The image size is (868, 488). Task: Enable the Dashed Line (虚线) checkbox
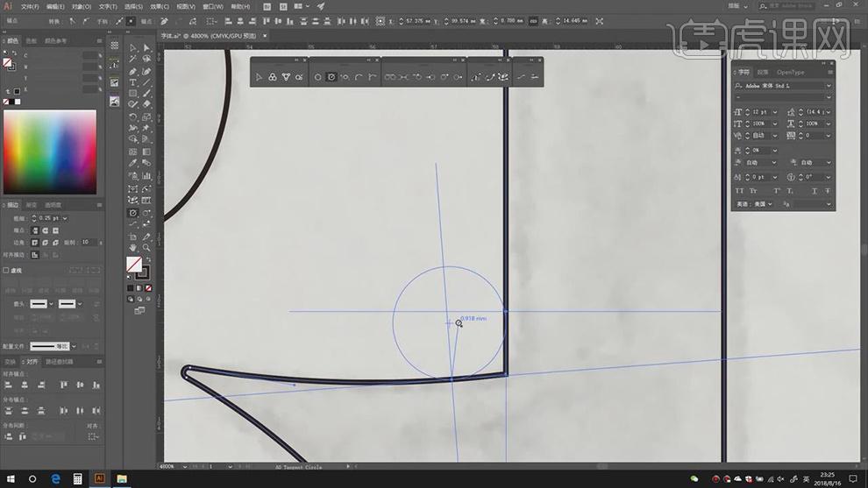point(6,271)
